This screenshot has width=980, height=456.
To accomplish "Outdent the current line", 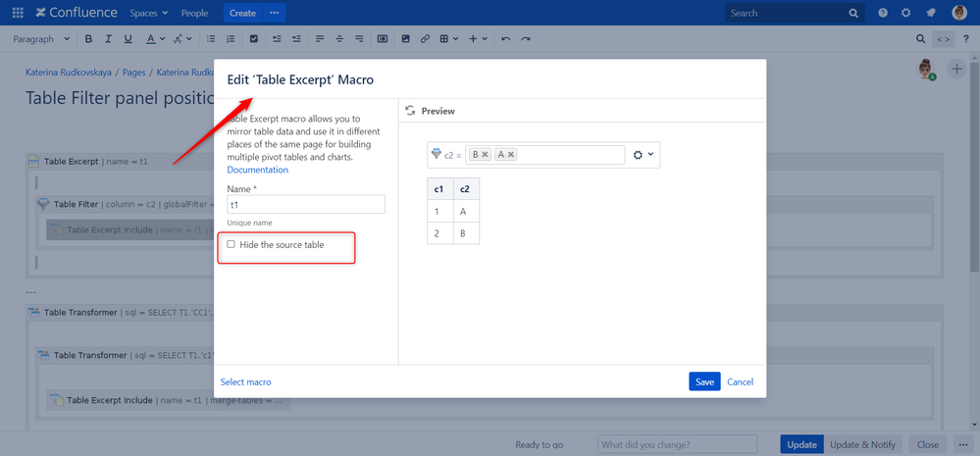I will click(277, 38).
